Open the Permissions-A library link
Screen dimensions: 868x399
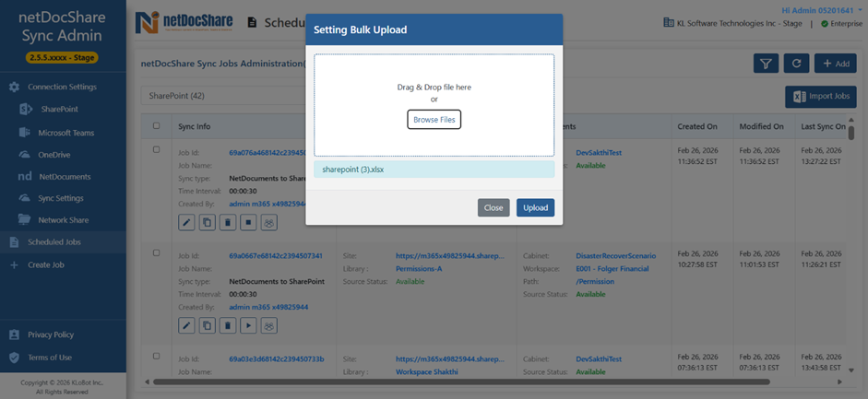(x=419, y=268)
